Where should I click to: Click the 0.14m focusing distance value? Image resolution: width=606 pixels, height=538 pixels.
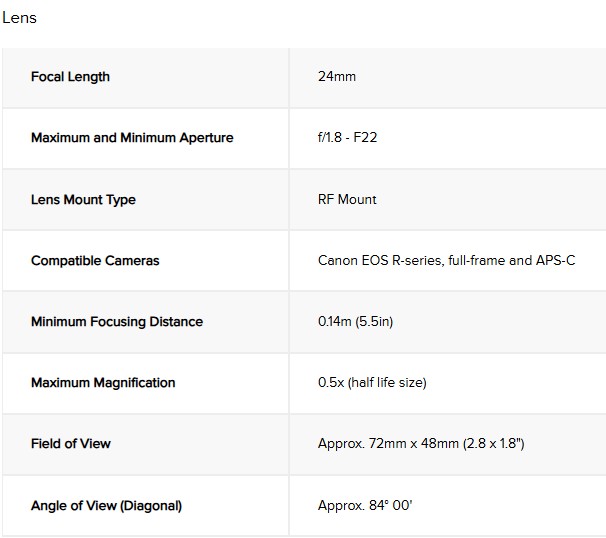pyautogui.click(x=335, y=322)
